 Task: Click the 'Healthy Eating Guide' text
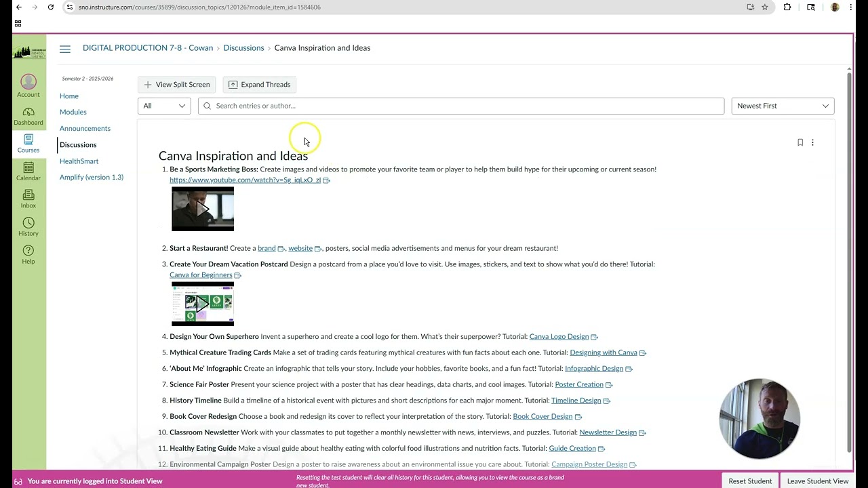tap(203, 449)
